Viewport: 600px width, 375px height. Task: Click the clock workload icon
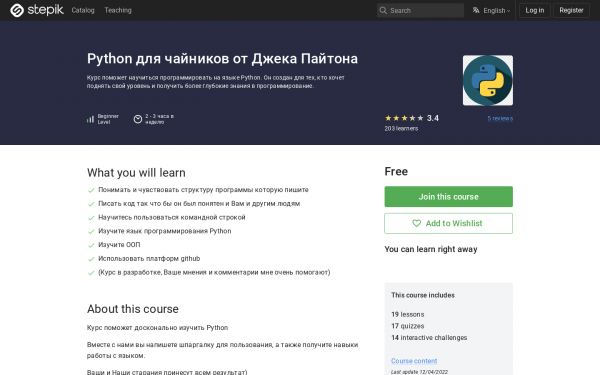(138, 119)
